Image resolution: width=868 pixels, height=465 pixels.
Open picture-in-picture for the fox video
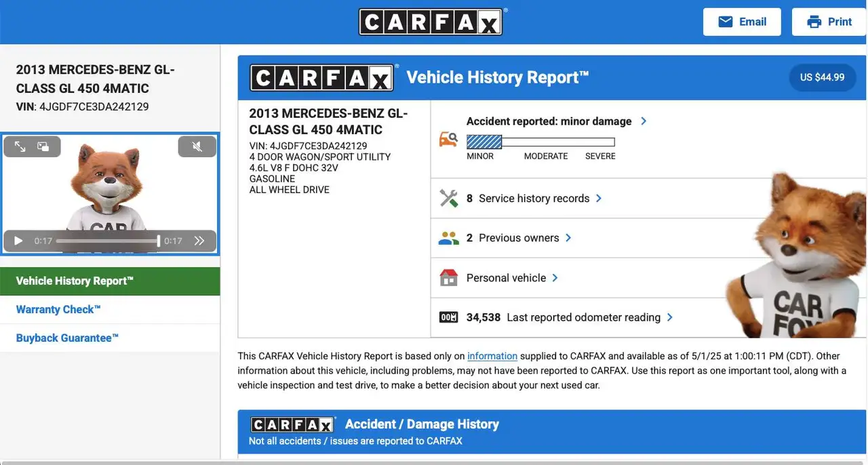tap(43, 146)
